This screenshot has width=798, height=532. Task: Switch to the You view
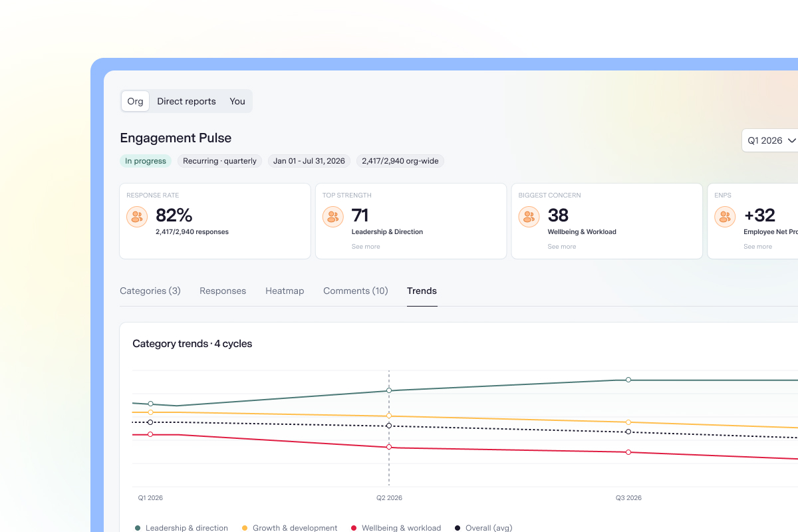pyautogui.click(x=237, y=101)
